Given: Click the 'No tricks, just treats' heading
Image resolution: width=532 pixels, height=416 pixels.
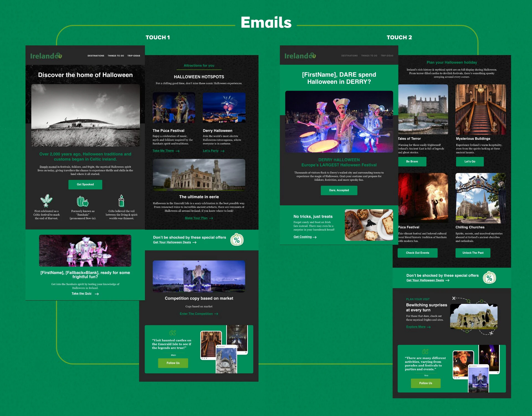Looking at the screenshot, I should click(313, 217).
